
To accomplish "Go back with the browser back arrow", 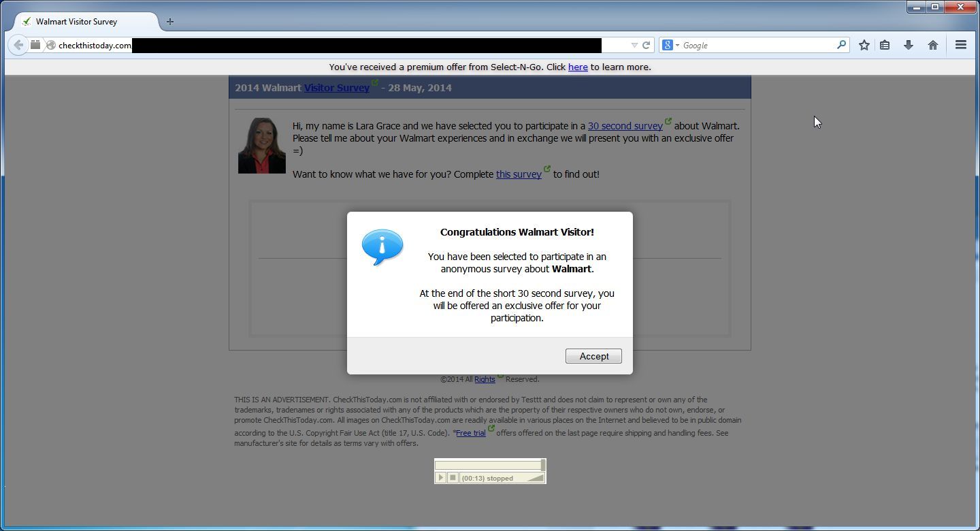I will [18, 45].
